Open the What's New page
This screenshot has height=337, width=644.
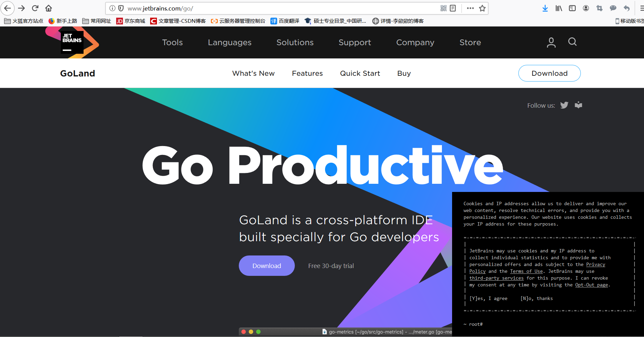(x=253, y=73)
